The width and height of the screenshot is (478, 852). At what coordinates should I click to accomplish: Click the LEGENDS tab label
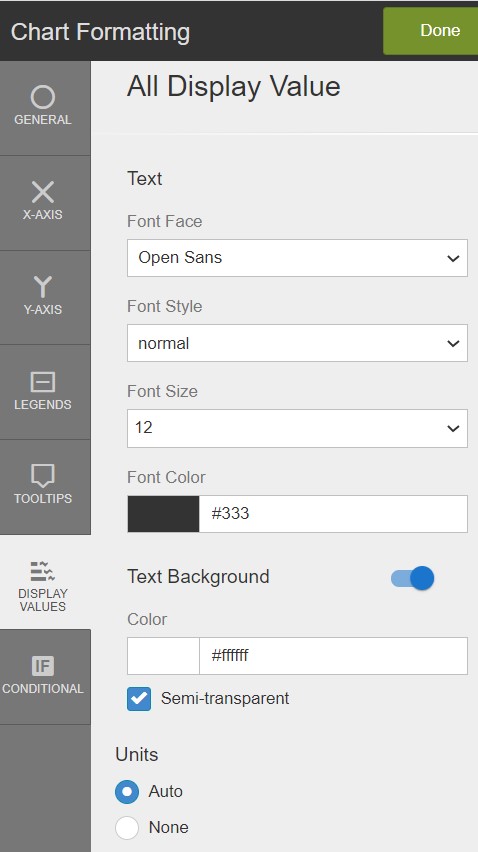42,404
